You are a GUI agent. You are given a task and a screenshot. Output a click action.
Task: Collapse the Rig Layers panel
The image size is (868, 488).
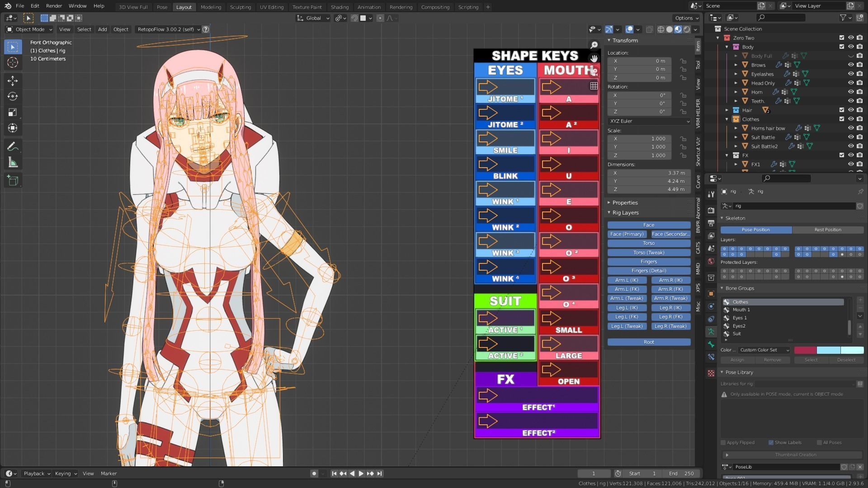626,213
